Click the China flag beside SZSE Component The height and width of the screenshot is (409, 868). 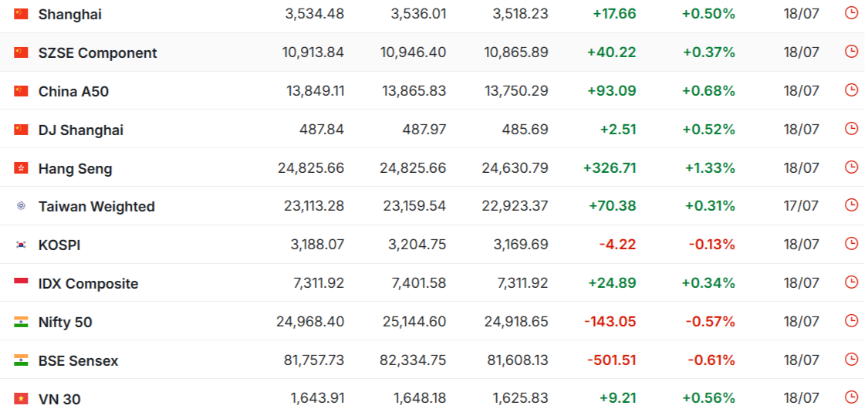pos(21,52)
